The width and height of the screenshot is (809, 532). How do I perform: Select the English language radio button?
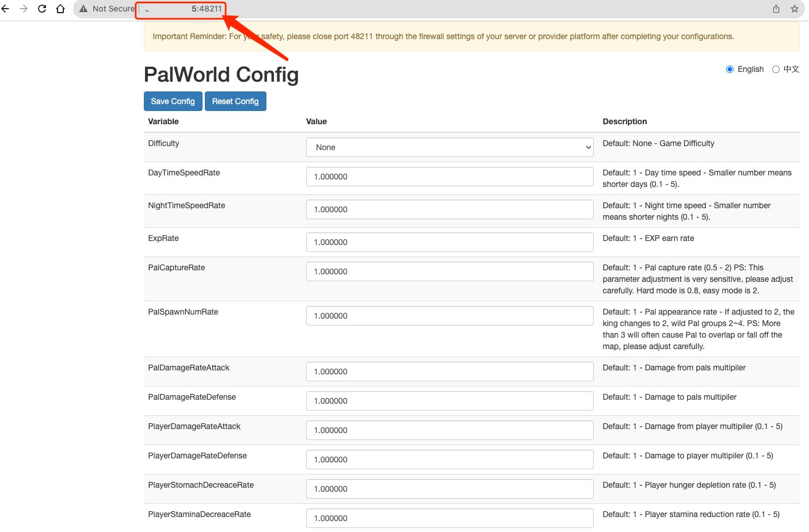pos(730,69)
